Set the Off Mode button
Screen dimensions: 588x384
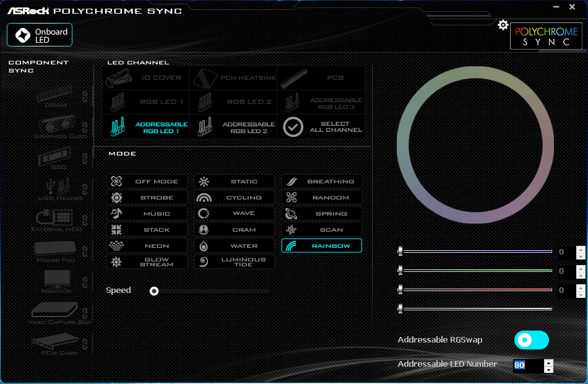click(x=147, y=181)
